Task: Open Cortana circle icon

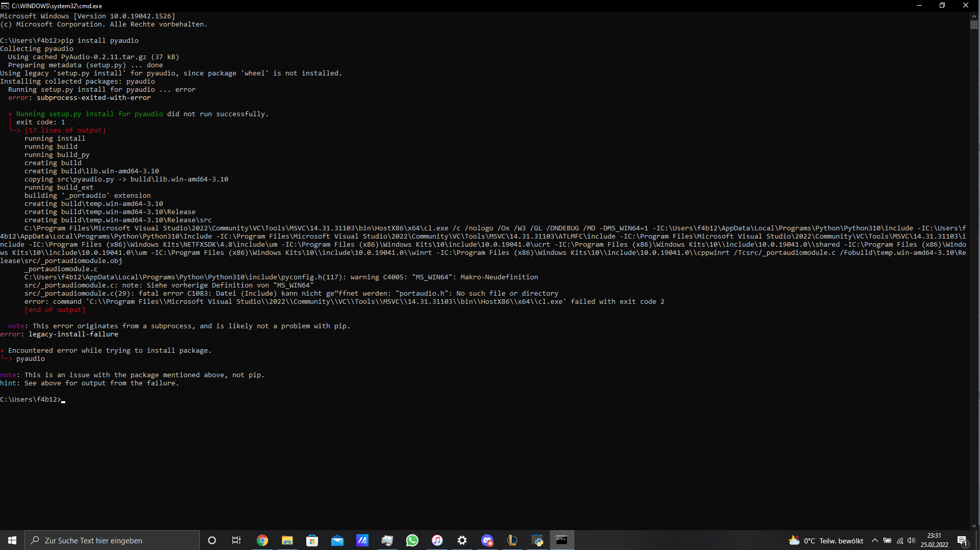Action: tap(212, 540)
